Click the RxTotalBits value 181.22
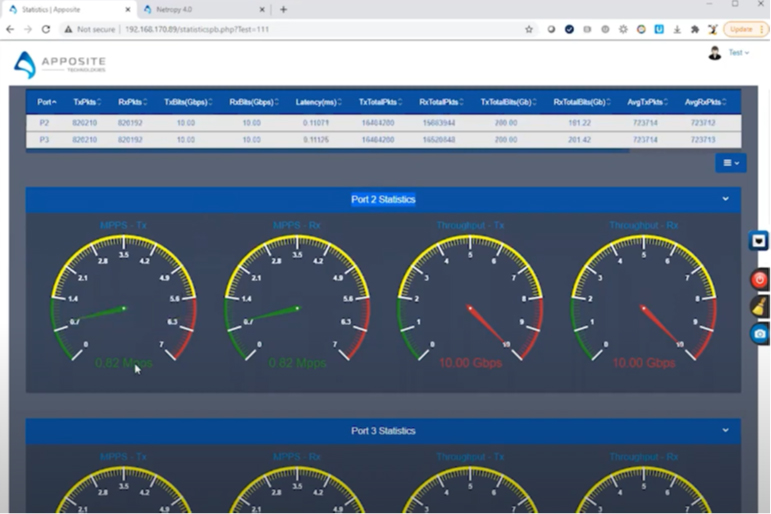Screen dimensions: 771x514 pos(579,122)
